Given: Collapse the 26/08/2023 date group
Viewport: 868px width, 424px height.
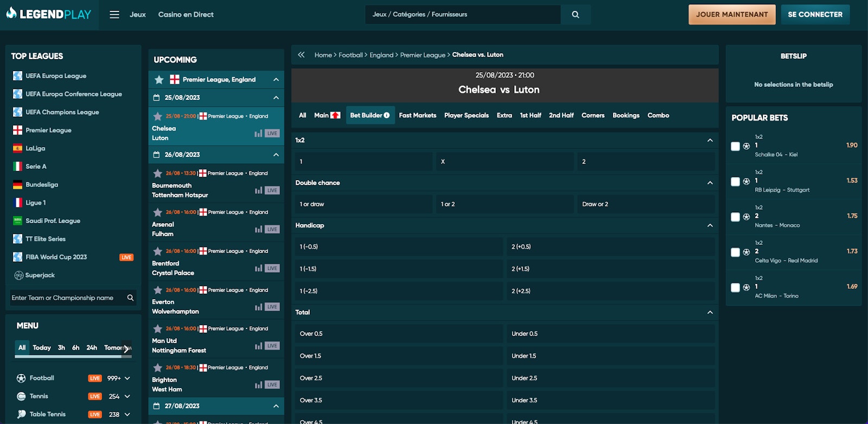Looking at the screenshot, I should tap(276, 155).
